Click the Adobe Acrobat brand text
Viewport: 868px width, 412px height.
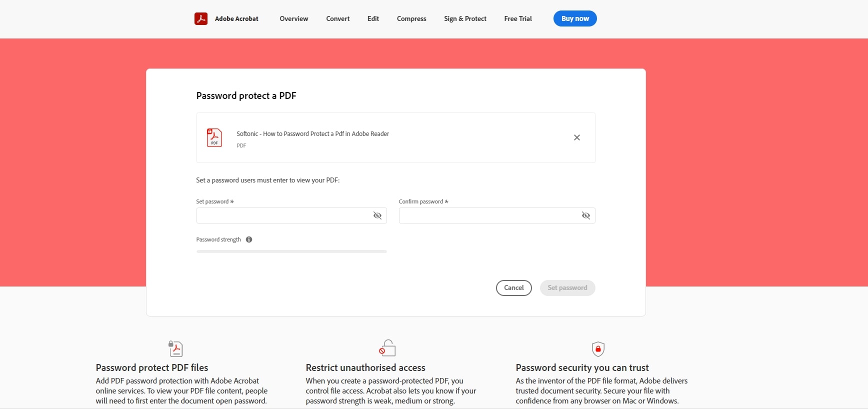point(236,18)
